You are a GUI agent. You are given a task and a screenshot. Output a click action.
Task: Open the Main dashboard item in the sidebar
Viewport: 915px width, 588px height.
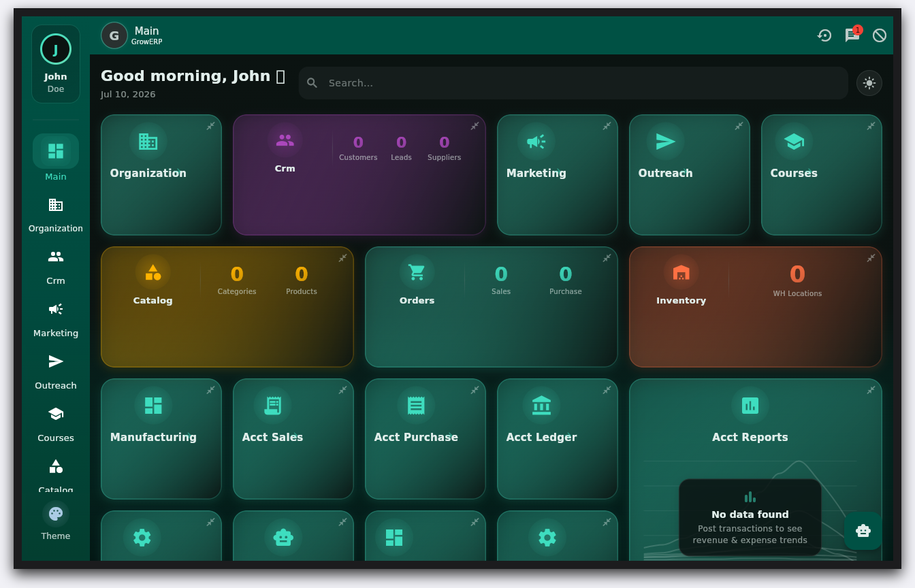pyautogui.click(x=56, y=158)
